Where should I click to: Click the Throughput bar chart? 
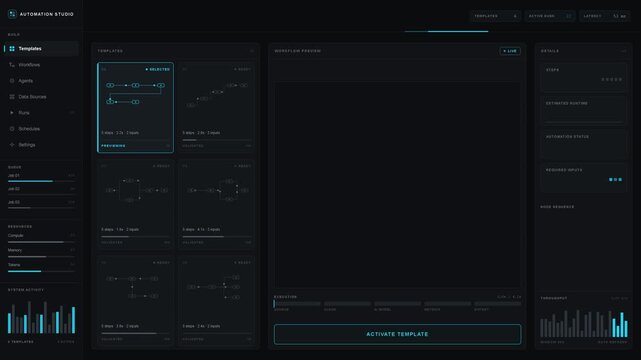click(584, 324)
